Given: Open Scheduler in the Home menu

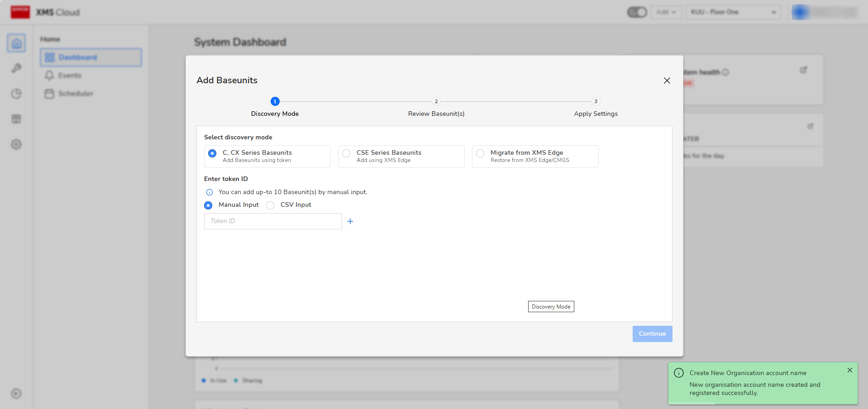Looking at the screenshot, I should tap(76, 94).
